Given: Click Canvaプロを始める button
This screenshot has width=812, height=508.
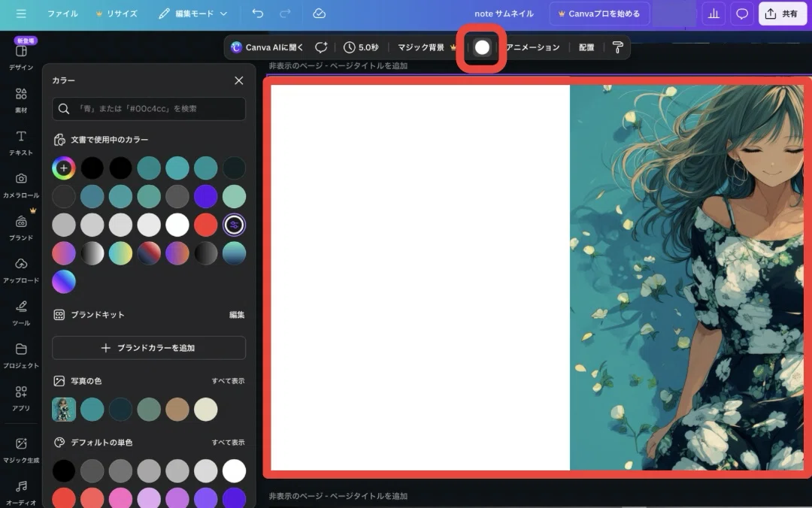Looking at the screenshot, I should (x=599, y=14).
